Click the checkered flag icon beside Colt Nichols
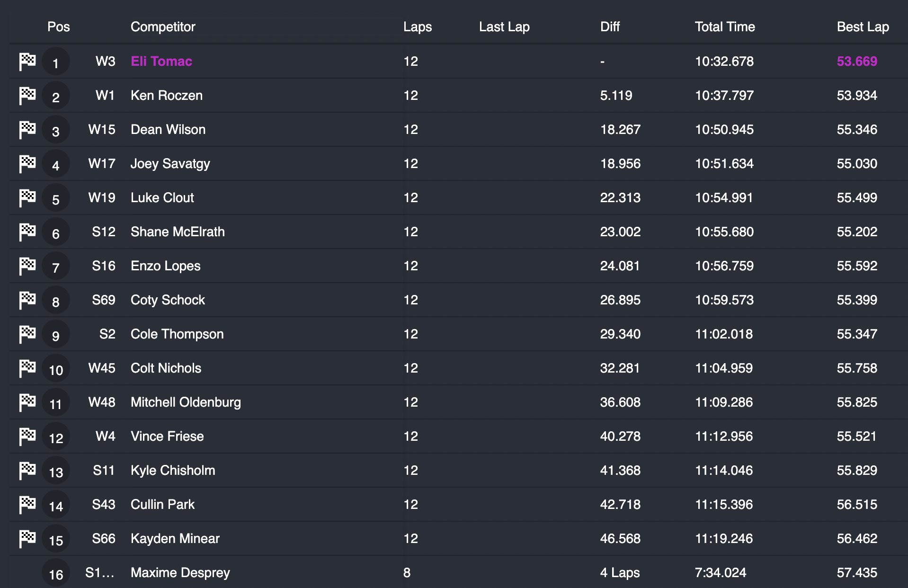 coord(27,368)
